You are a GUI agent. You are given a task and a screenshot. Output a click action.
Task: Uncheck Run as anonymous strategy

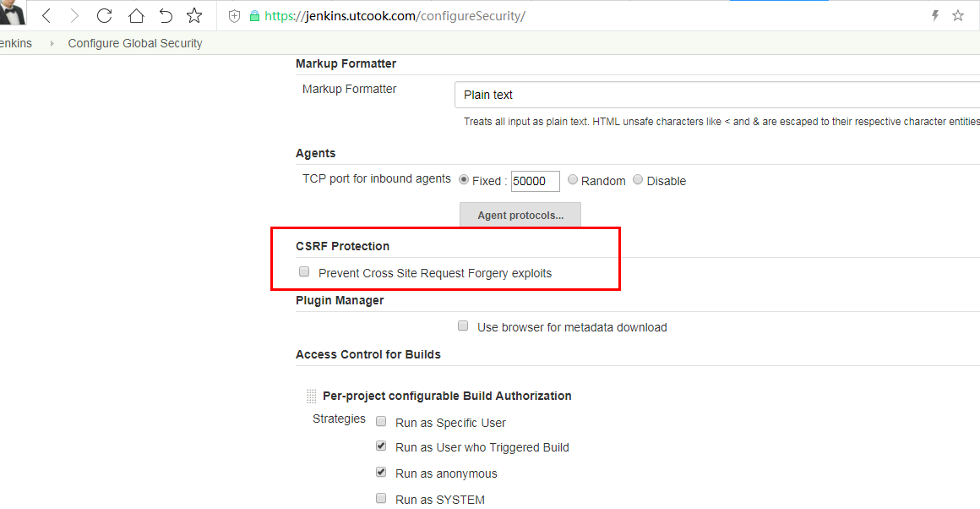(x=381, y=472)
